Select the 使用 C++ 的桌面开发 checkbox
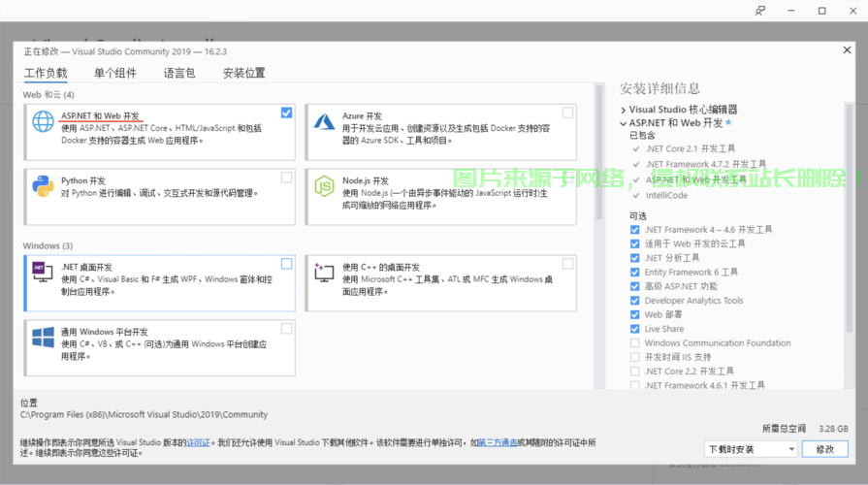Viewport: 868px width, 485px height. click(x=567, y=264)
